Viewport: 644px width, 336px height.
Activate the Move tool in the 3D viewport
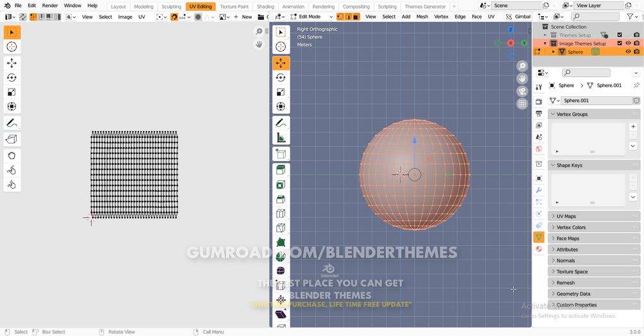click(281, 63)
